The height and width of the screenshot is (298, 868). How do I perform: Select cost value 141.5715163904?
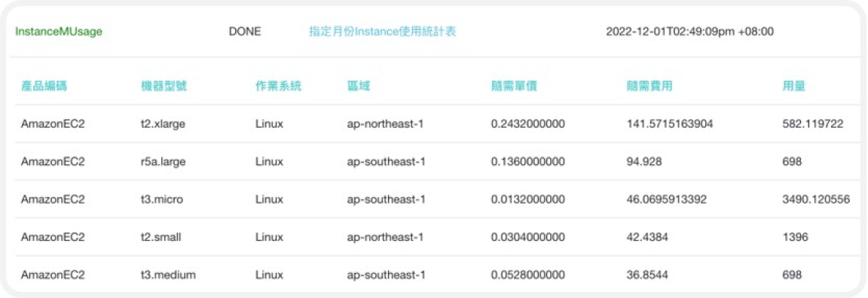pyautogui.click(x=669, y=124)
